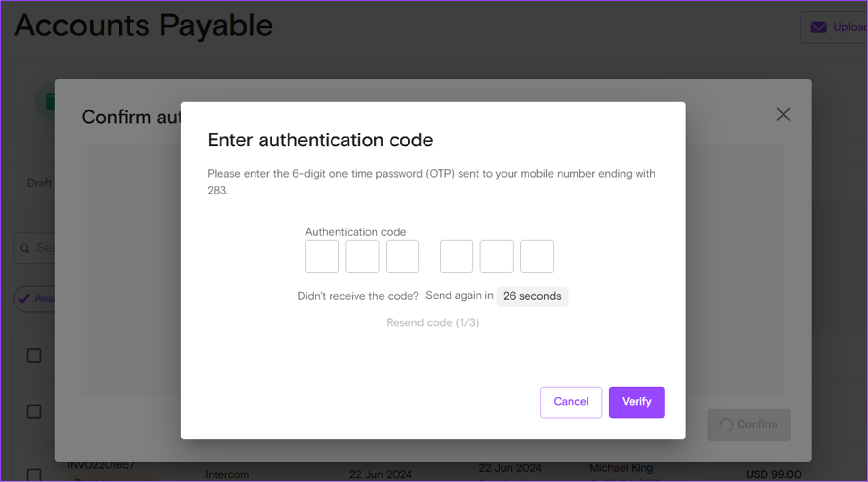Image resolution: width=868 pixels, height=482 pixels.
Task: Tick the second invoice row checkbox
Action: (34, 411)
